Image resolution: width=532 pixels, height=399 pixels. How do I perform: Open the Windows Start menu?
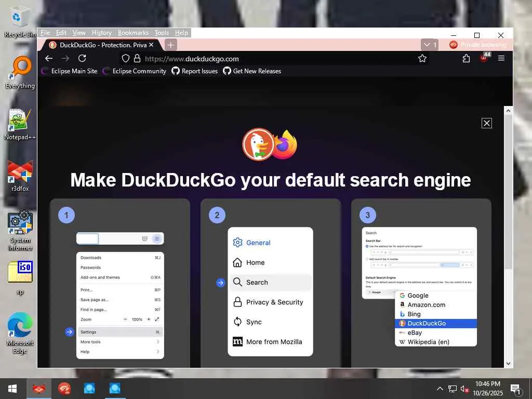click(x=12, y=389)
